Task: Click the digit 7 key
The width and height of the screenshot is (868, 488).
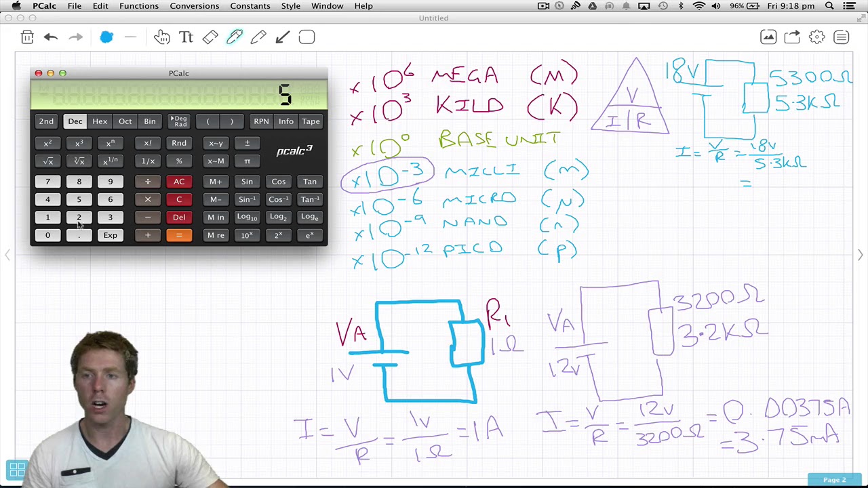Action: (x=47, y=182)
